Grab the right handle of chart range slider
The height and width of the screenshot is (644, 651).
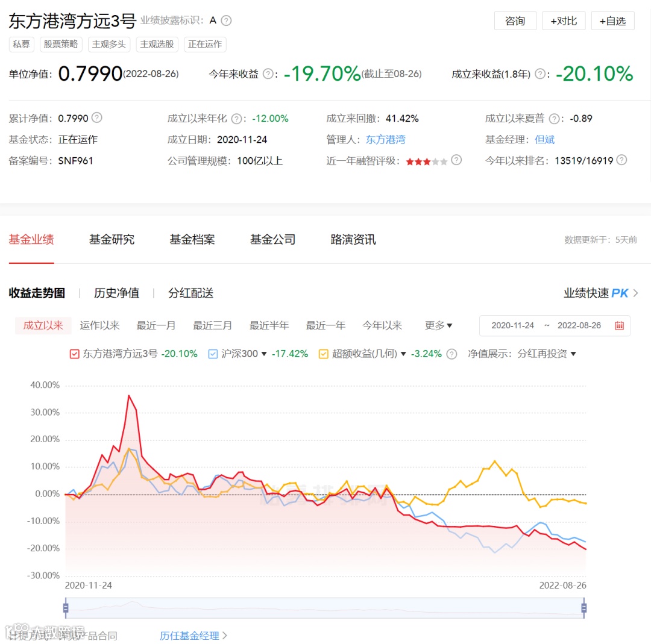(x=583, y=608)
